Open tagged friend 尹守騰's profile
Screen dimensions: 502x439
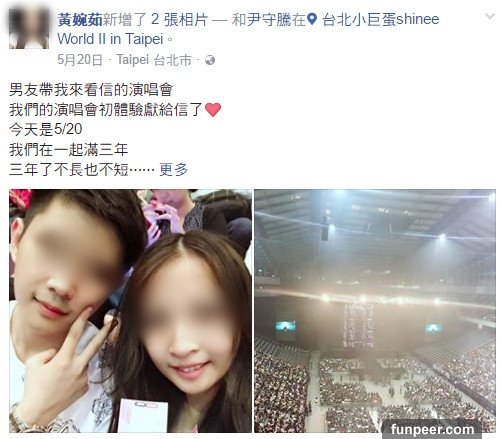pos(269,19)
